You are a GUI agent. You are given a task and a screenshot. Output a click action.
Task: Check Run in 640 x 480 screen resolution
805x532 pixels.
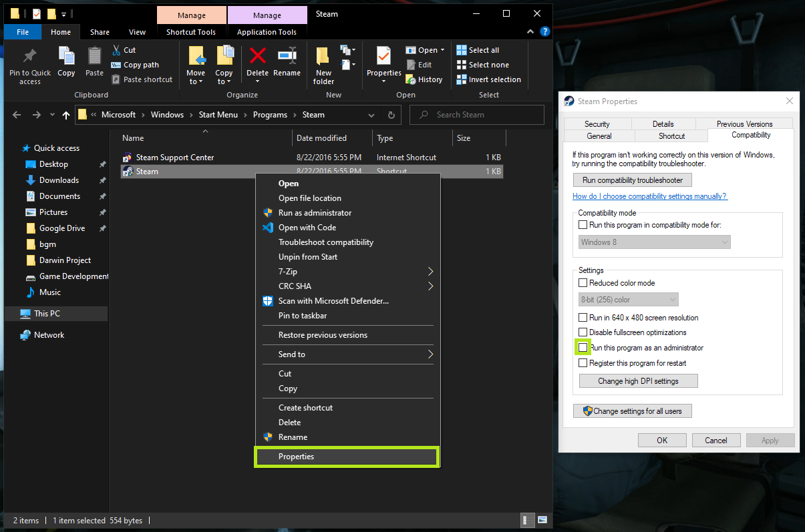[583, 318]
